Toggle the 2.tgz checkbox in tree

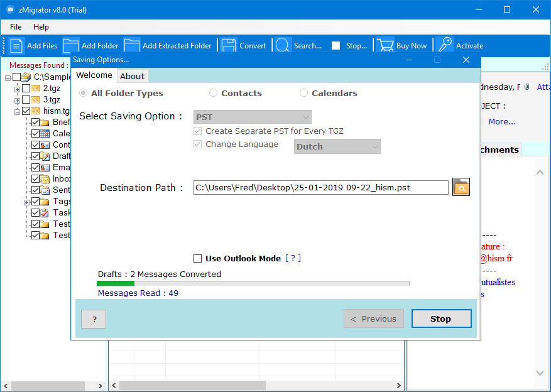click(x=26, y=89)
